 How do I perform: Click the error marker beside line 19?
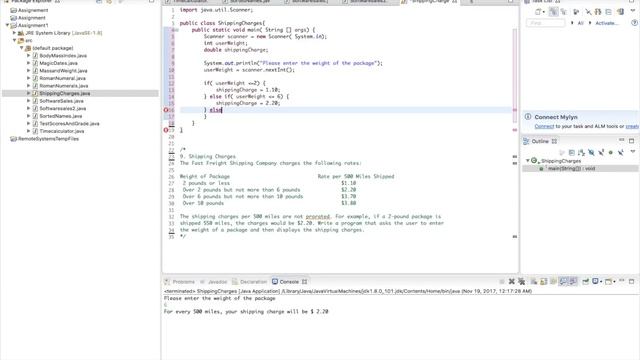pos(166,130)
